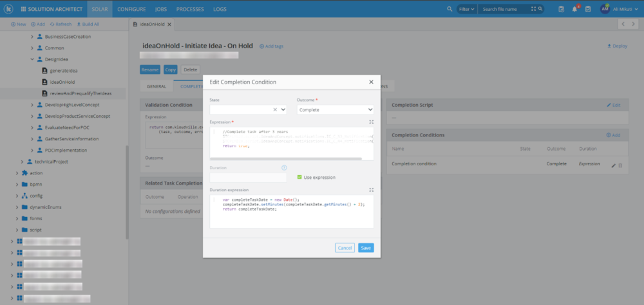The height and width of the screenshot is (305, 644).
Task: Expand the BusinessCaseCreation tree node
Action: (x=32, y=37)
